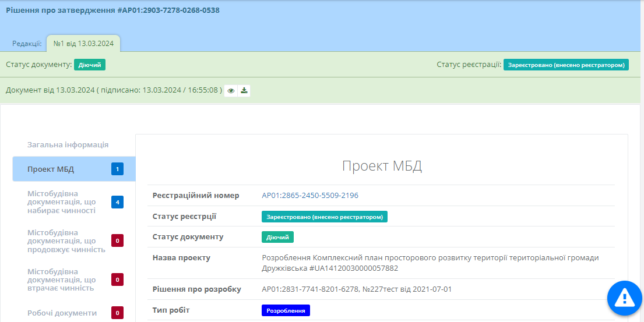Select Проект МБД sidebar item
The width and height of the screenshot is (644, 322).
[51, 169]
